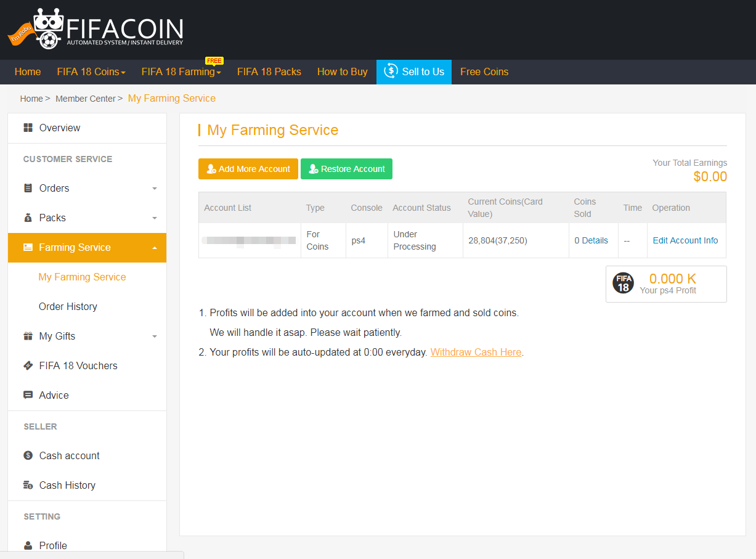The image size is (756, 559).
Task: Open Overview in the sidebar
Action: [87, 128]
